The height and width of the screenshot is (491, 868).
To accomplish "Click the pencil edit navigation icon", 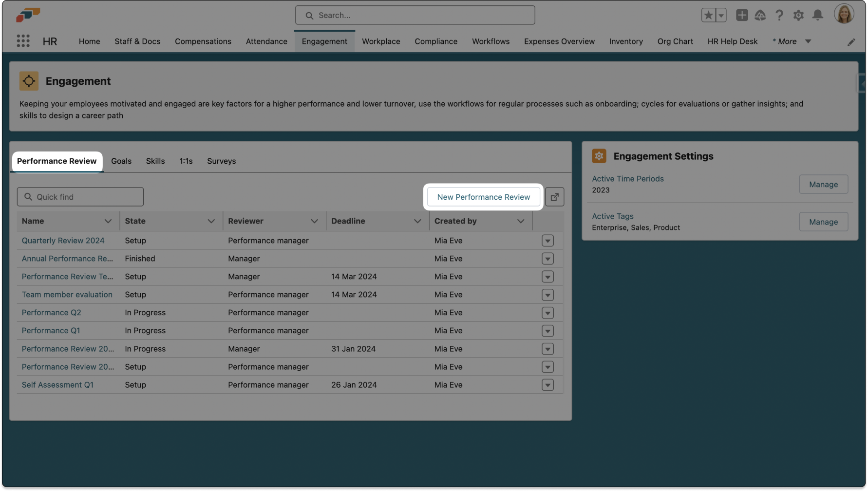I will (x=851, y=42).
